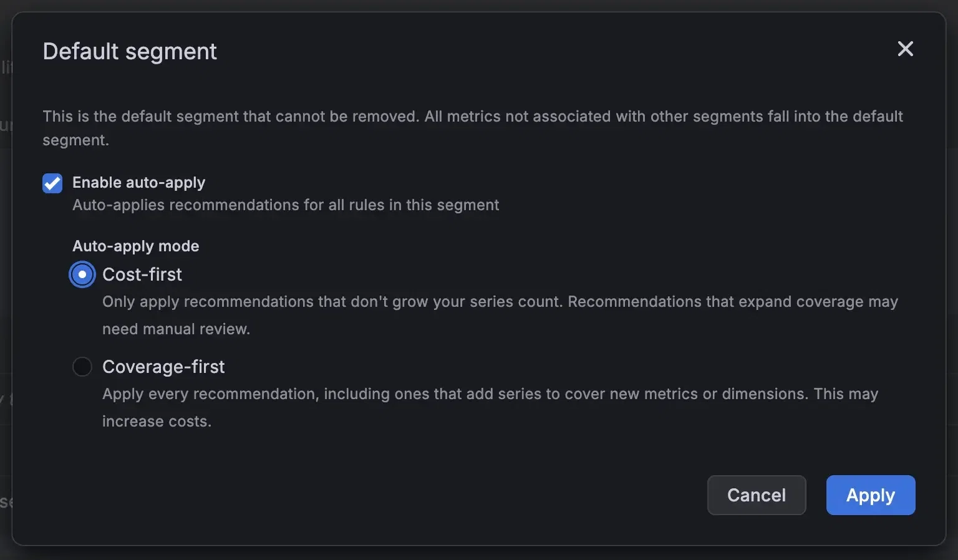Close the Default segment dialog with X
The width and height of the screenshot is (958, 560).
tap(905, 49)
